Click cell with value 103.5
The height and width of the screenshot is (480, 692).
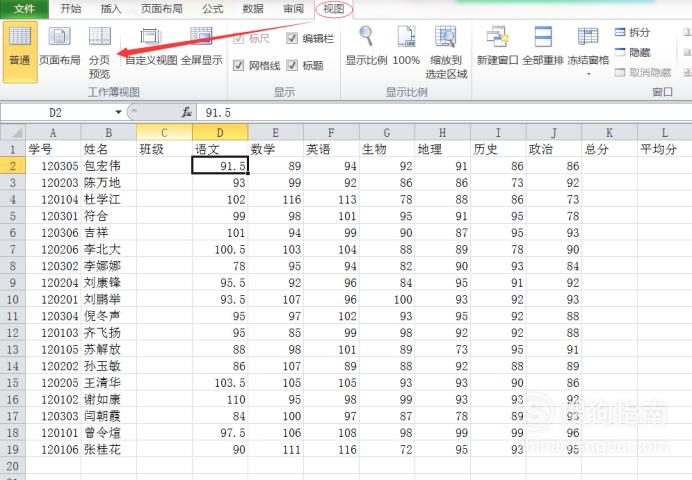220,382
